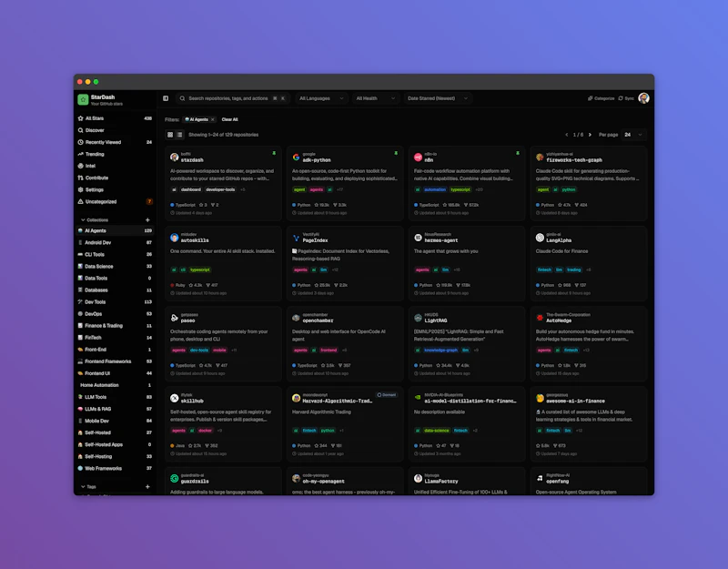Toggle the sidebar panel icon
The height and width of the screenshot is (569, 728).
(x=166, y=98)
